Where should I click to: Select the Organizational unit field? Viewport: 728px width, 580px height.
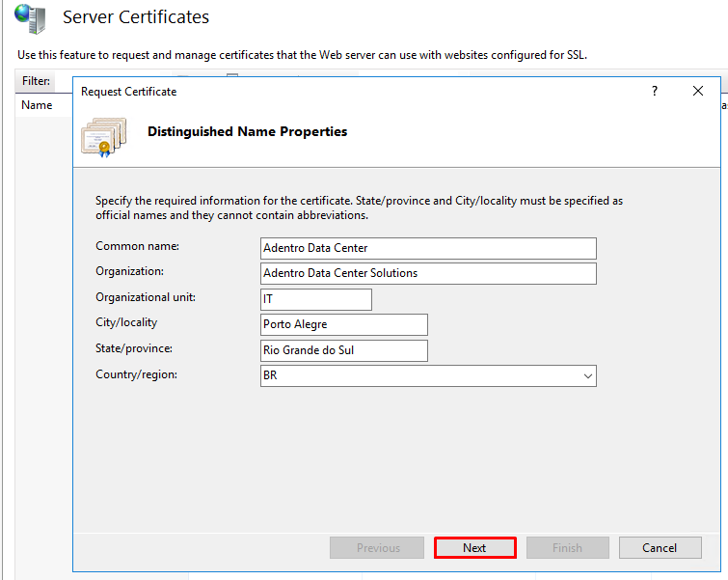coord(315,299)
